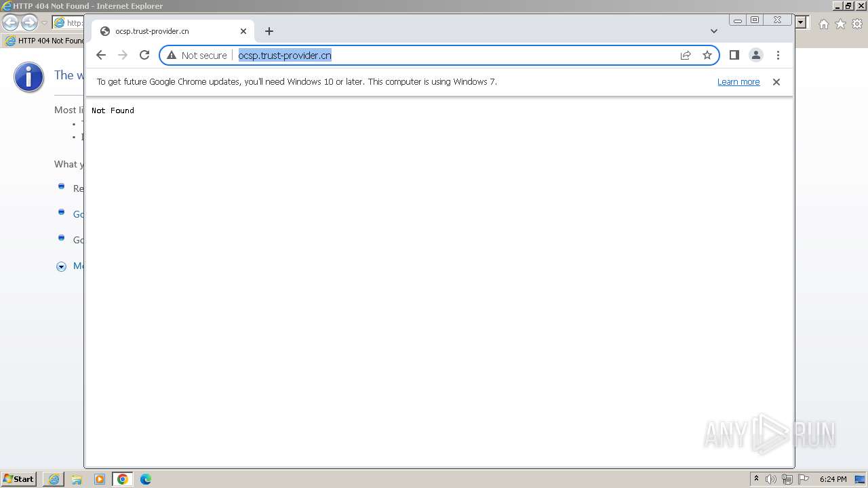868x488 pixels.
Task: Go forward in Internet Explorer
Action: 29,22
